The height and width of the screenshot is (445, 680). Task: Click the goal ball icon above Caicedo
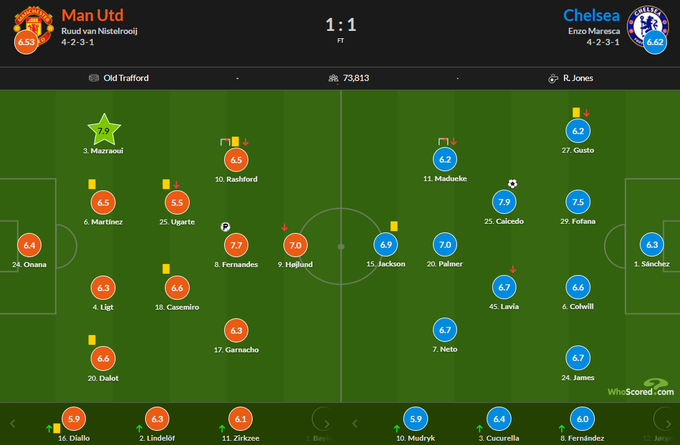coord(513,183)
